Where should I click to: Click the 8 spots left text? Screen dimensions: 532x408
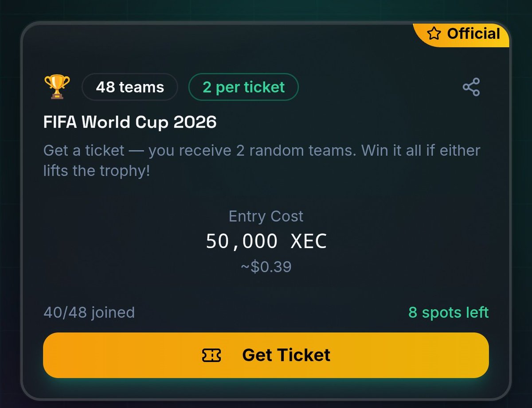(x=448, y=312)
